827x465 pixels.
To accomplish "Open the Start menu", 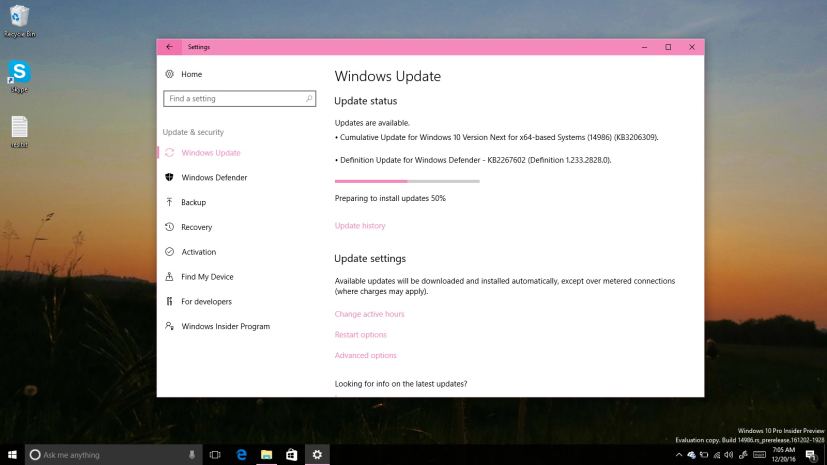I will [12, 454].
